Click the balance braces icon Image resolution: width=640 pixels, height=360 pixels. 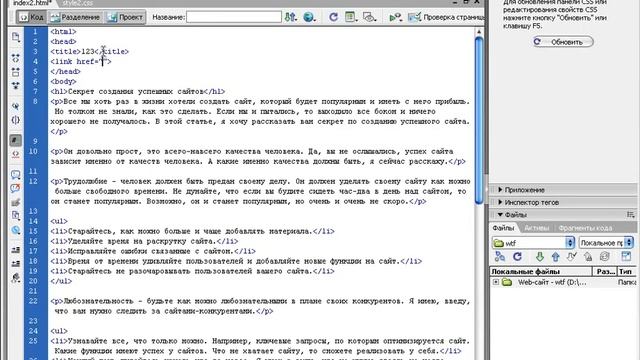(x=16, y=120)
